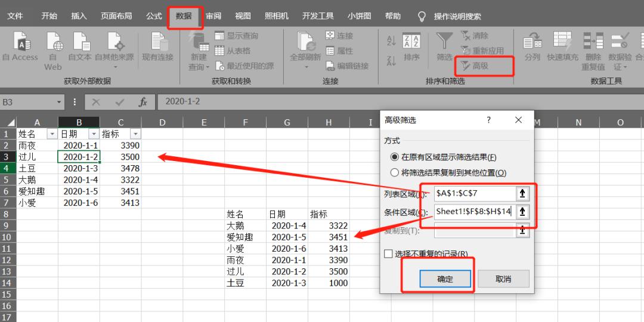Import data from text file (自文本)

click(80, 47)
